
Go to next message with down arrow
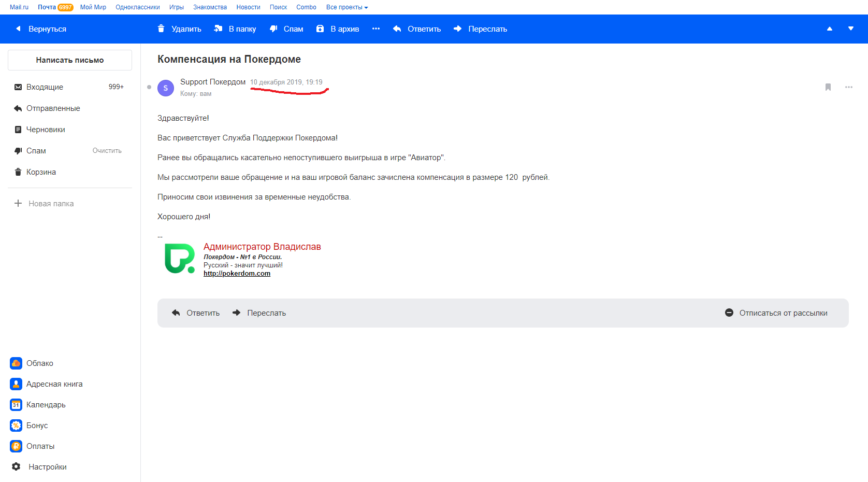(x=851, y=29)
